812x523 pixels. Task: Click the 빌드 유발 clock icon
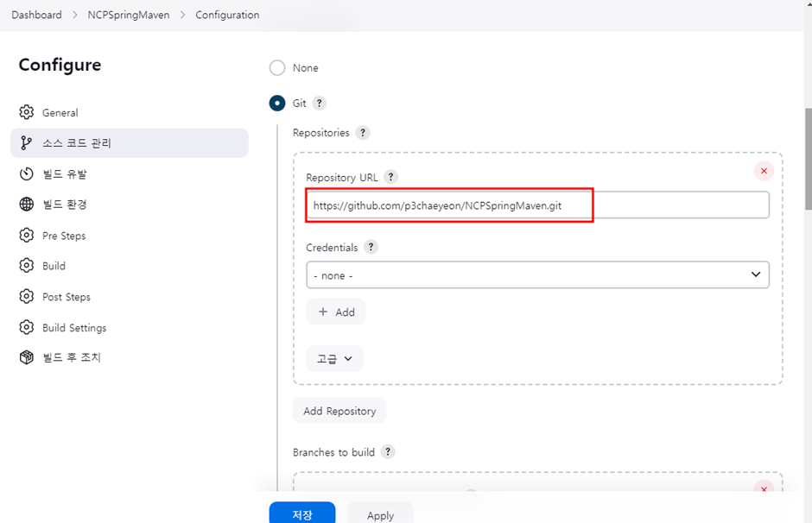pyautogui.click(x=27, y=173)
